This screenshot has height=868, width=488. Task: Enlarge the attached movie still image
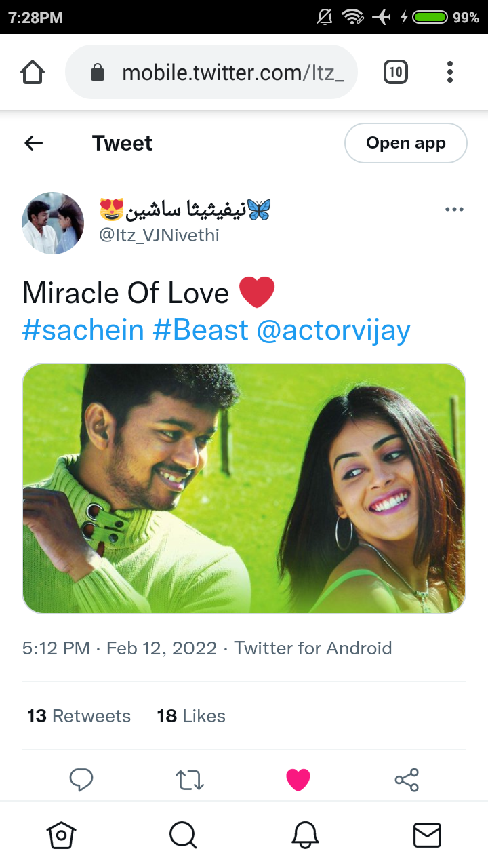[244, 488]
